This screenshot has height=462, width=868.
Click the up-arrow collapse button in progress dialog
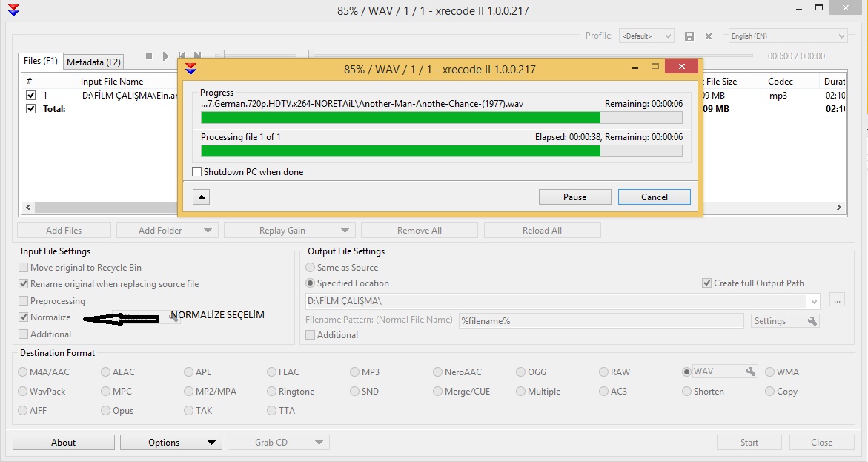201,197
